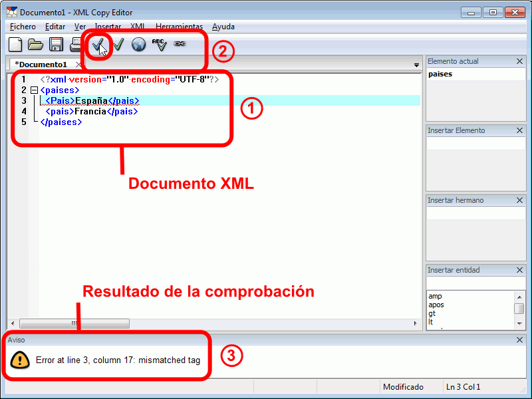Save the document with floppy icon

(56, 45)
